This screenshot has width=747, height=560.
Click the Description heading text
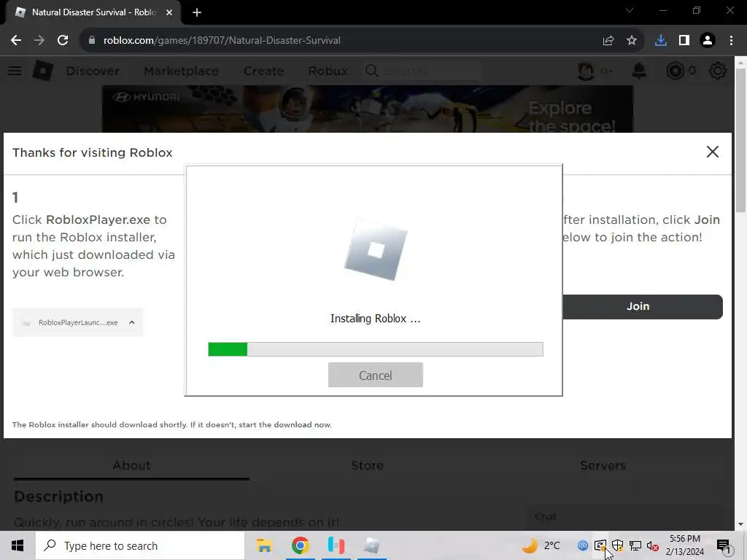tap(58, 497)
